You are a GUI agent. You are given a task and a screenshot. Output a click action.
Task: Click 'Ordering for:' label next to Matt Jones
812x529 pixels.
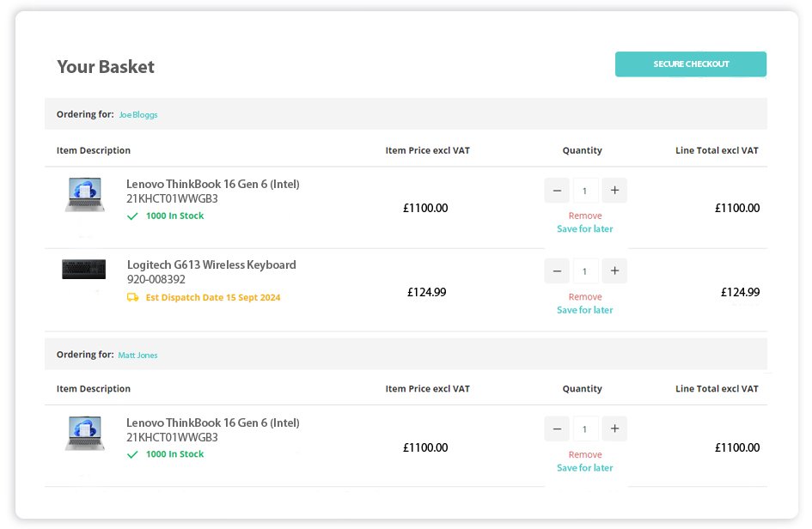click(85, 355)
